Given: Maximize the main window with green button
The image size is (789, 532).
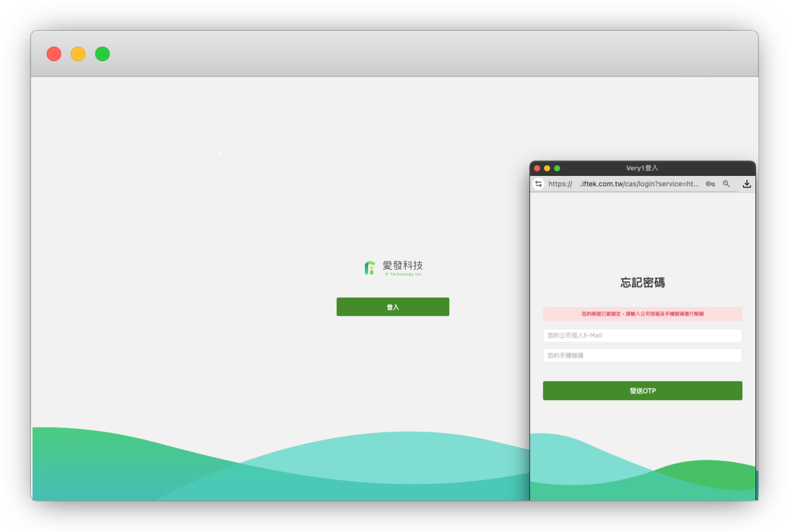Looking at the screenshot, I should click(103, 54).
